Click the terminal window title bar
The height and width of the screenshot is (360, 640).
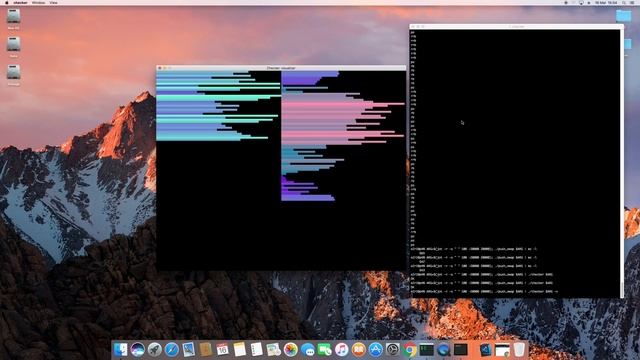[516, 27]
